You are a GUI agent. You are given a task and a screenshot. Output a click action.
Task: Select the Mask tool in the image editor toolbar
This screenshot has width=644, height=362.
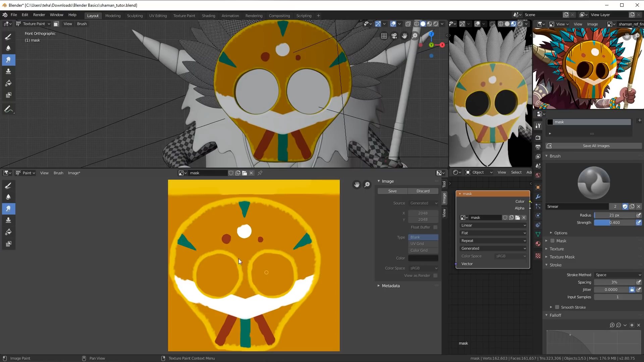(x=8, y=244)
